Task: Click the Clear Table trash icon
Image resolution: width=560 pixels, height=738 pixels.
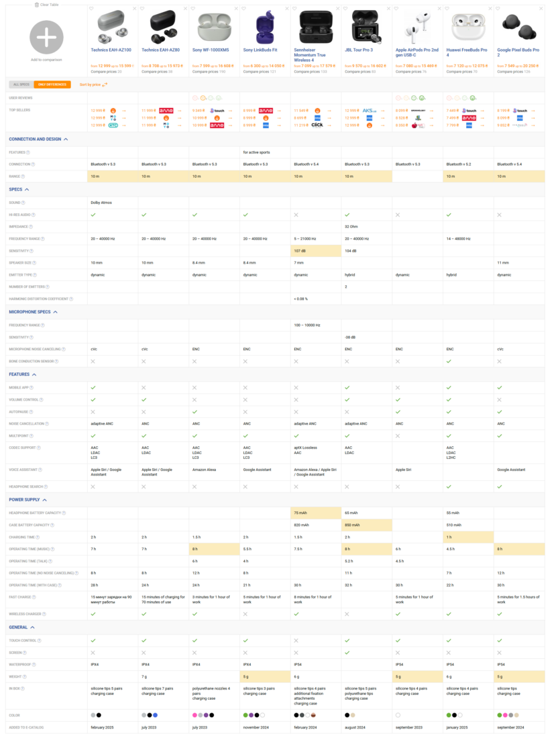Action: pos(37,5)
